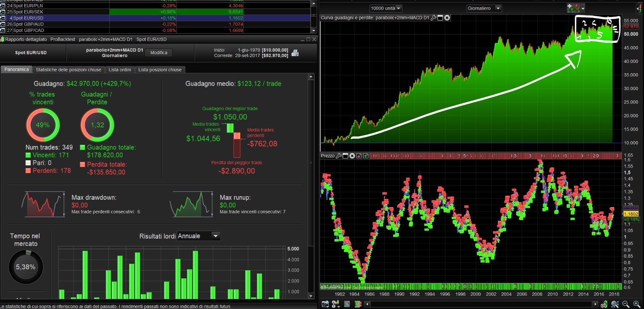Viewport: 644px width, 309px height.
Task: Select the Spot EUR/SEK row
Action: (x=155, y=12)
